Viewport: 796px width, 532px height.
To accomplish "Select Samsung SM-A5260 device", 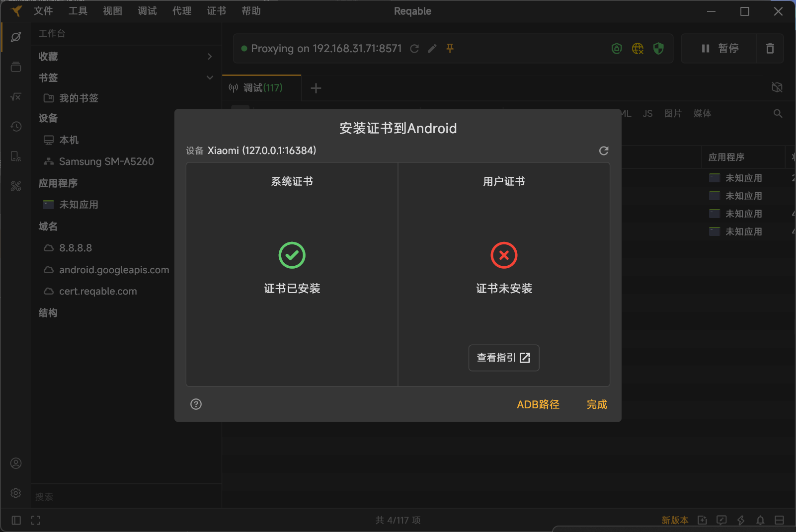I will [x=106, y=161].
